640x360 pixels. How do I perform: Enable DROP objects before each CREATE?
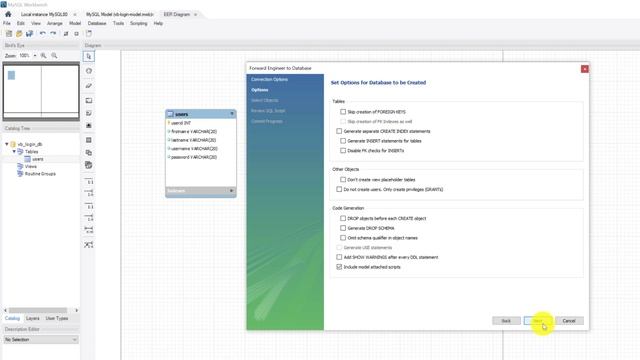(x=343, y=218)
